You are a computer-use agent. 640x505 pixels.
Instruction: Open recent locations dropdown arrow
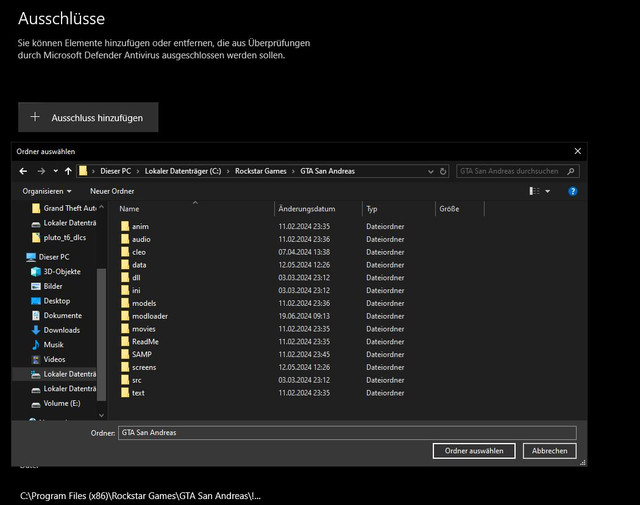tap(56, 171)
